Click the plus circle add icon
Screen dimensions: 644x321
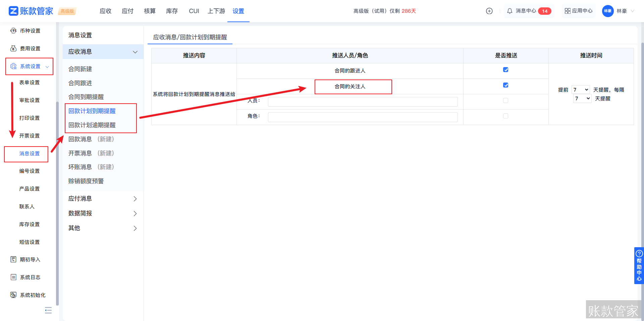489,11
